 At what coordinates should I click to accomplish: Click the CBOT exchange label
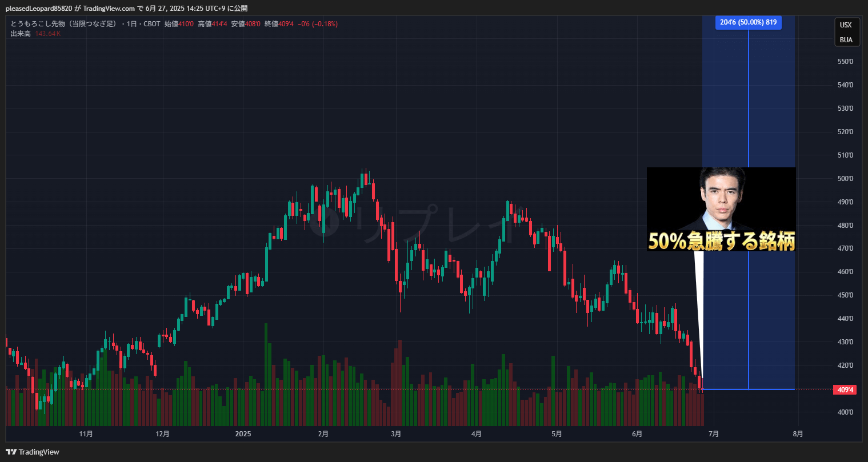[151, 24]
